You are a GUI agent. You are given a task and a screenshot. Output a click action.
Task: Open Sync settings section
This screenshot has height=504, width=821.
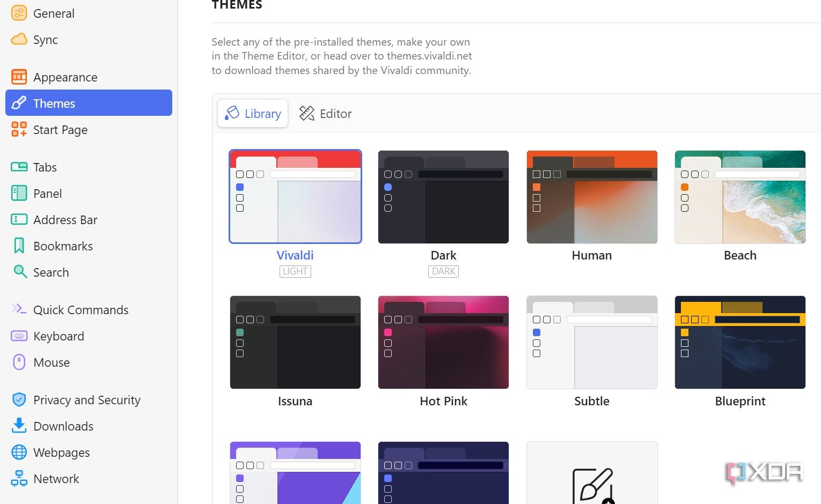tap(89, 40)
